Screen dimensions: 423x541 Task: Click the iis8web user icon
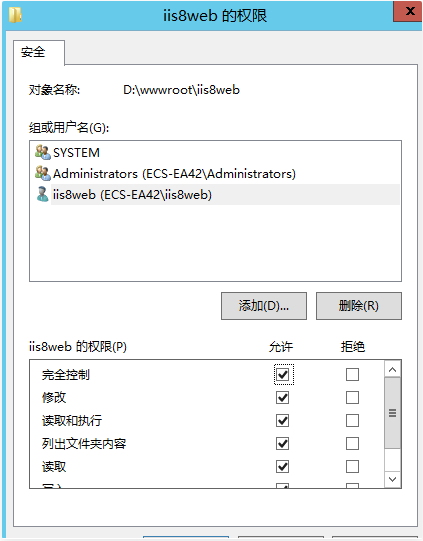(x=42, y=194)
